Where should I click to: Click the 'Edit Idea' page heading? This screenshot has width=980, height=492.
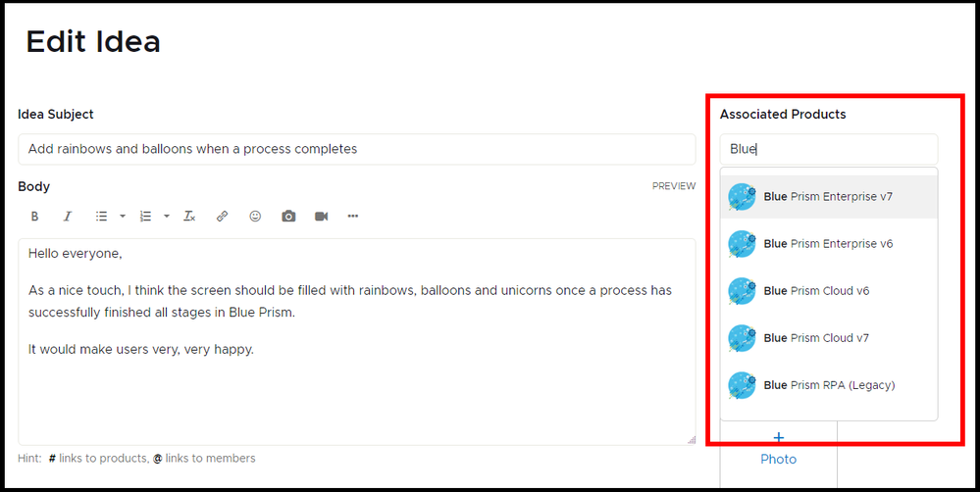coord(93,42)
